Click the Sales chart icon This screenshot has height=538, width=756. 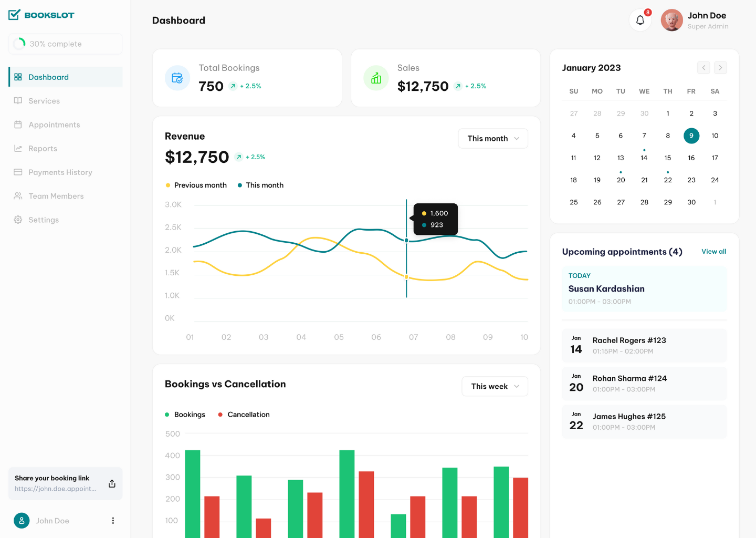point(376,78)
